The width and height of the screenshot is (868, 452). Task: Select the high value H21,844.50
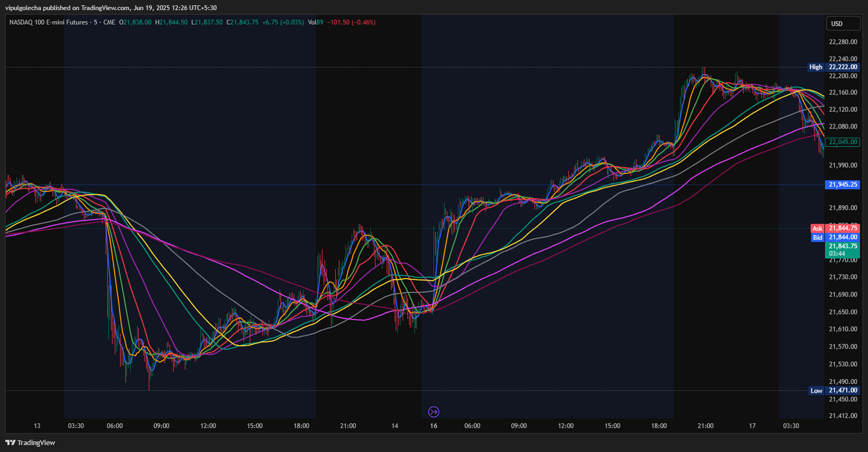click(x=171, y=22)
